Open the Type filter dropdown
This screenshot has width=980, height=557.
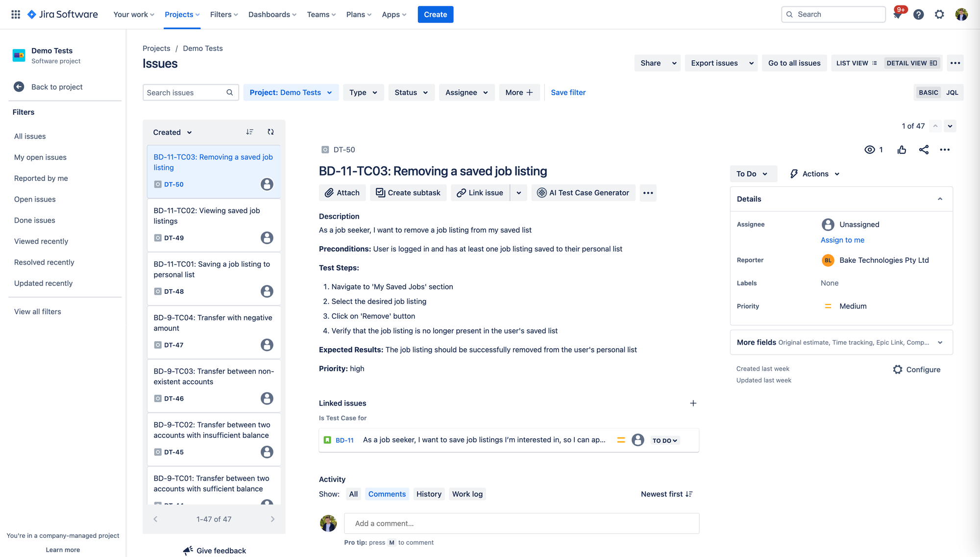click(363, 93)
